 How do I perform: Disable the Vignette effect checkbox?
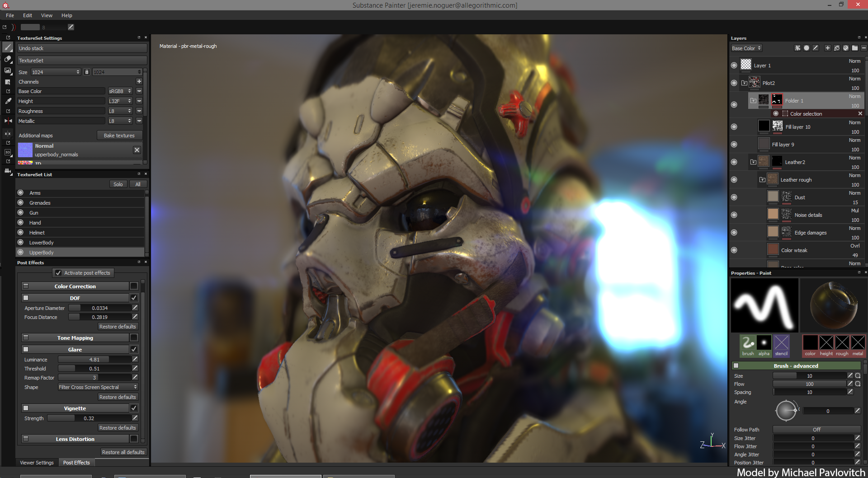[134, 408]
